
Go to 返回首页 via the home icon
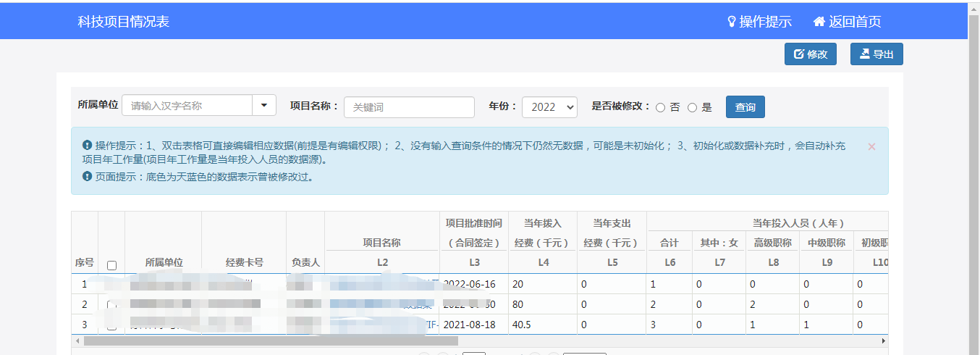[x=847, y=22]
